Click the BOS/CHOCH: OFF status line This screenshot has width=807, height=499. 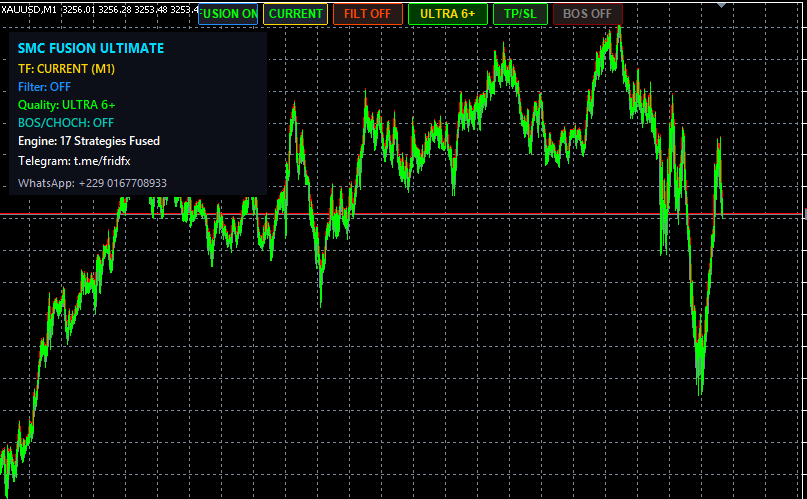pyautogui.click(x=66, y=123)
